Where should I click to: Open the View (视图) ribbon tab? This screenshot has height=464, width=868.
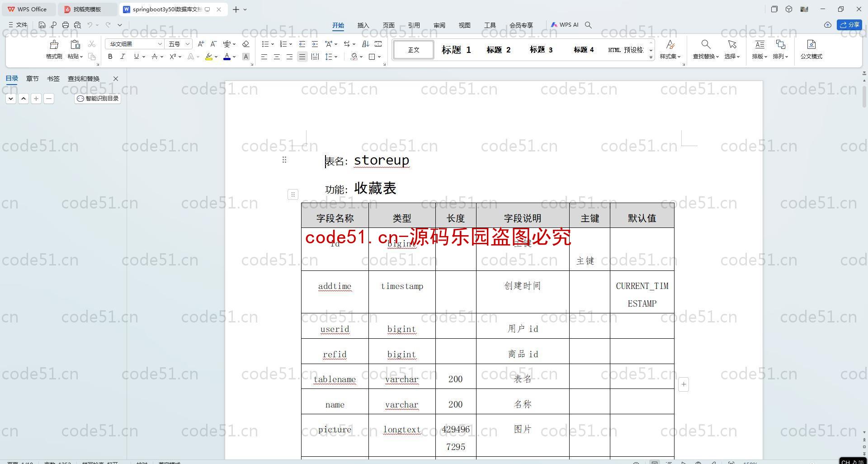[x=465, y=25]
